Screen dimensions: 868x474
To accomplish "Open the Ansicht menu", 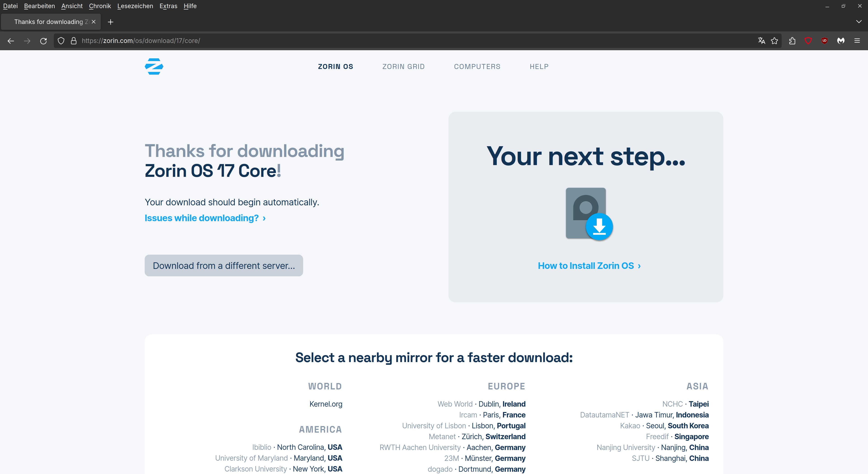I will point(72,6).
